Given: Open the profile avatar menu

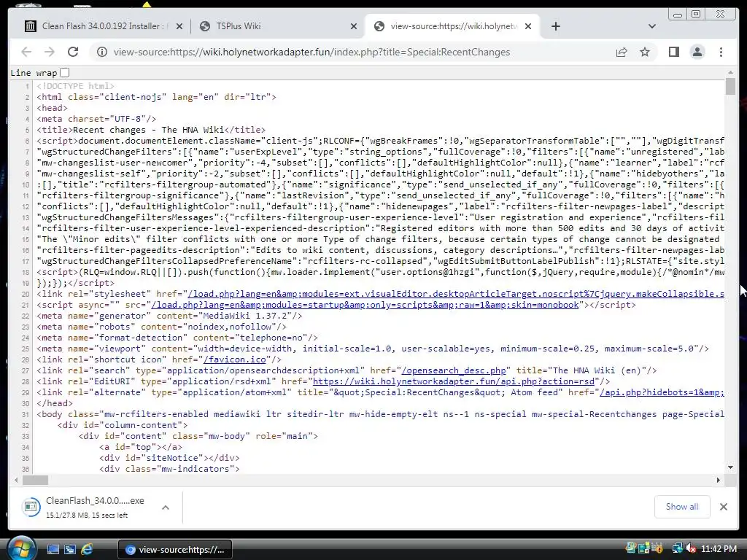Looking at the screenshot, I should pyautogui.click(x=697, y=52).
